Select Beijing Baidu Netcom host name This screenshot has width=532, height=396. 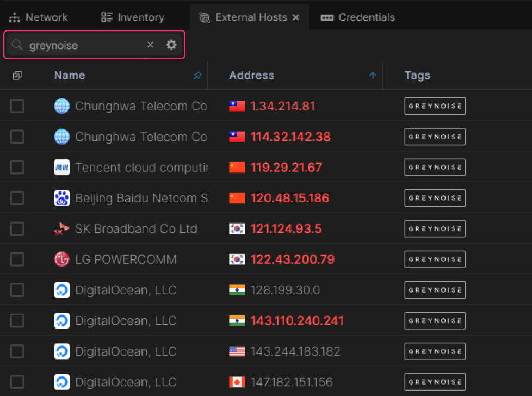click(141, 198)
